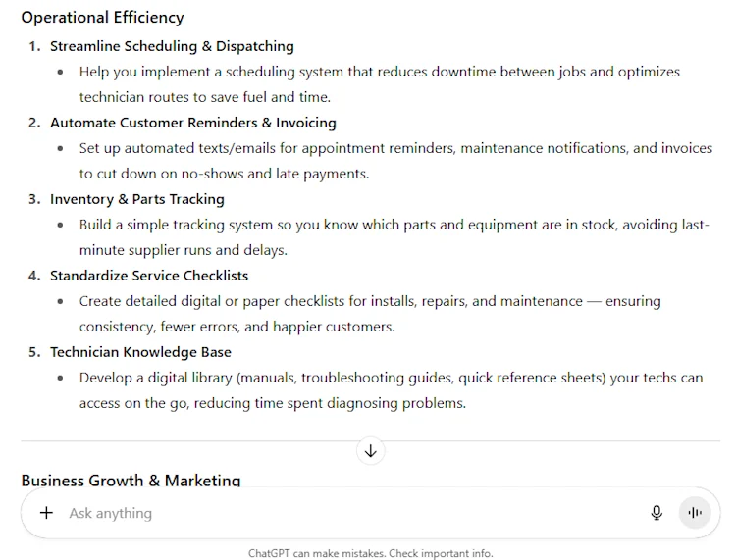
Task: Click the Business Growth & Marketing heading
Action: tap(131, 481)
